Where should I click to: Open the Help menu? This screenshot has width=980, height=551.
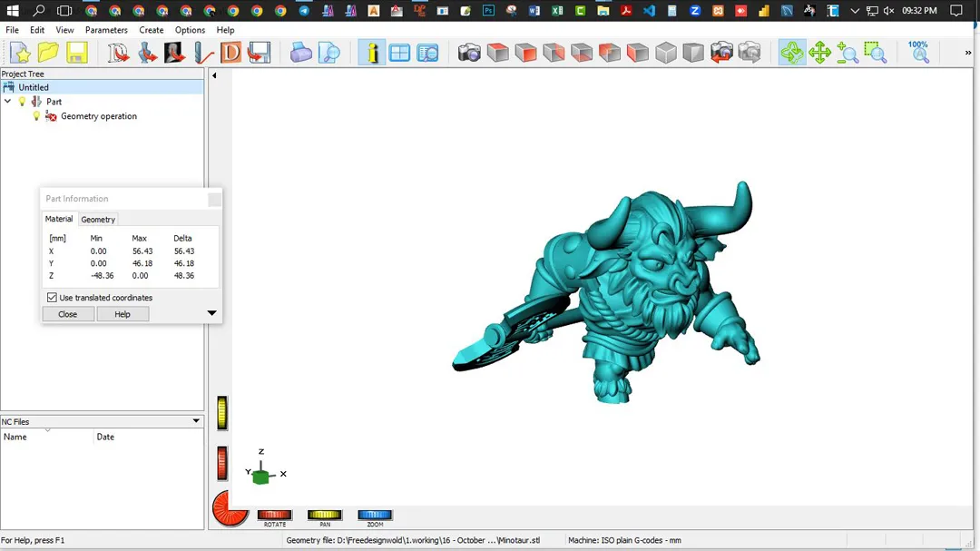[225, 30]
